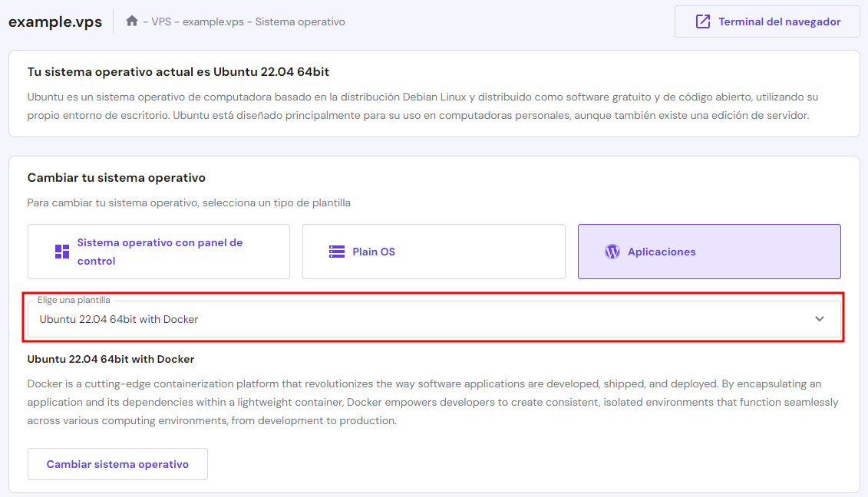Open example.vps from the breadcrumb path
The height and width of the screenshot is (497, 868).
click(x=213, y=21)
